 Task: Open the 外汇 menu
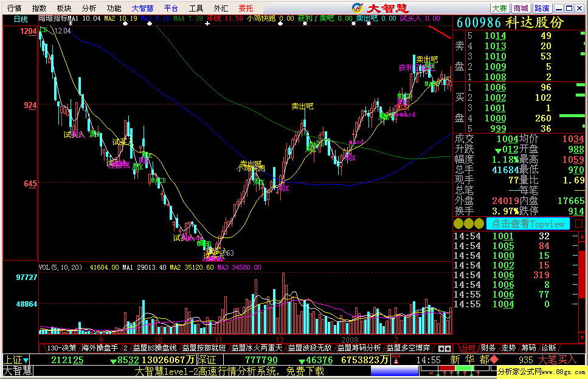(x=221, y=9)
